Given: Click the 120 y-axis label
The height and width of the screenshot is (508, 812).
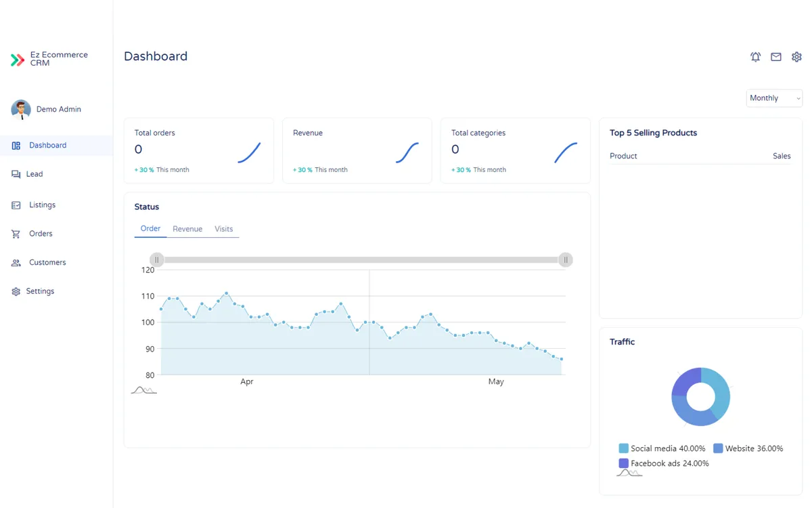Looking at the screenshot, I should tap(148, 270).
